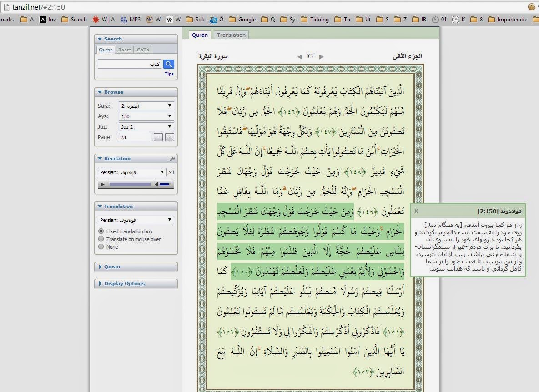
Task: Open the Tidning bookmarks folder
Action: [x=315, y=20]
